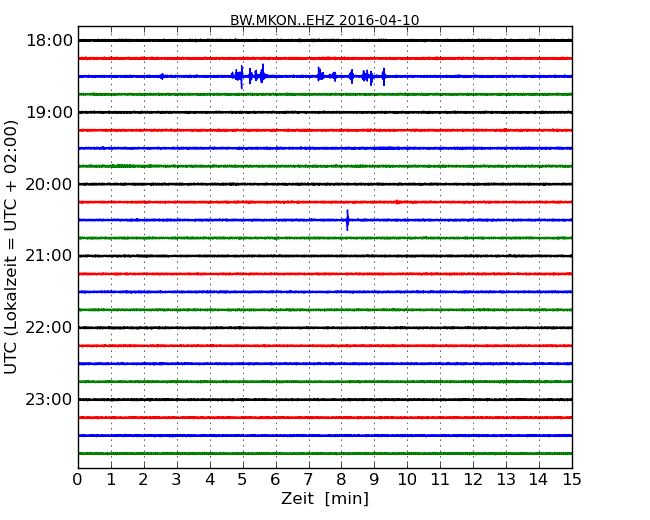Viewport: 650px width, 520px height.
Task: Click the blue event burst near minute 5 at 18:30
Action: 249,76
